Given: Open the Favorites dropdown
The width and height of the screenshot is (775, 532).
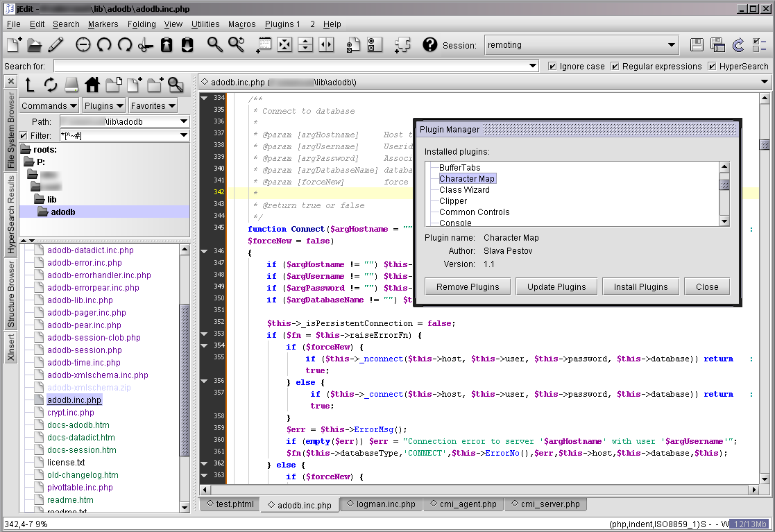Looking at the screenshot, I should (x=153, y=105).
